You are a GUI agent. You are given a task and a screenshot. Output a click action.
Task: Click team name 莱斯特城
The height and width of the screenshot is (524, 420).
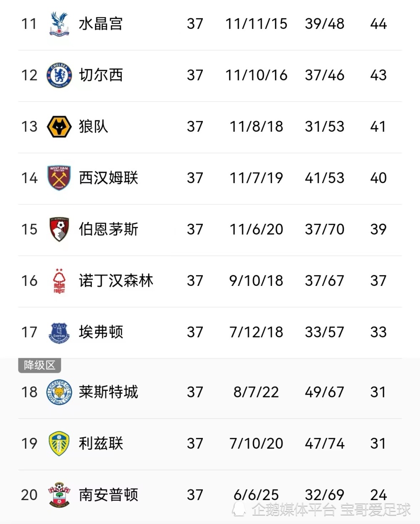tap(108, 392)
